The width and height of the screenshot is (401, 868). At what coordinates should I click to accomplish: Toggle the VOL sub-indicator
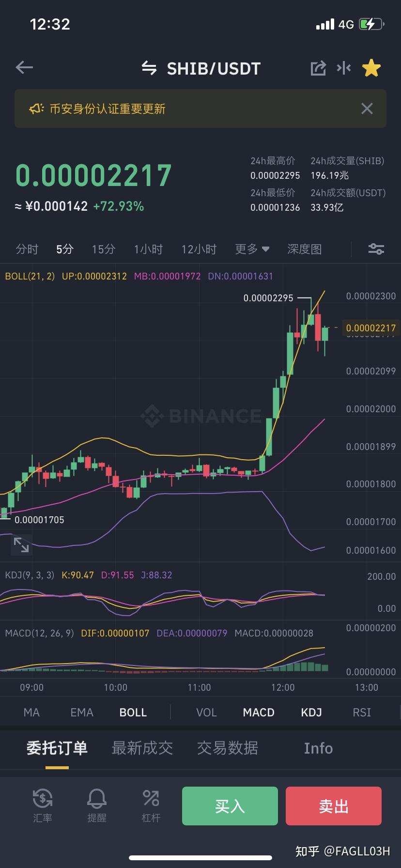point(206,713)
